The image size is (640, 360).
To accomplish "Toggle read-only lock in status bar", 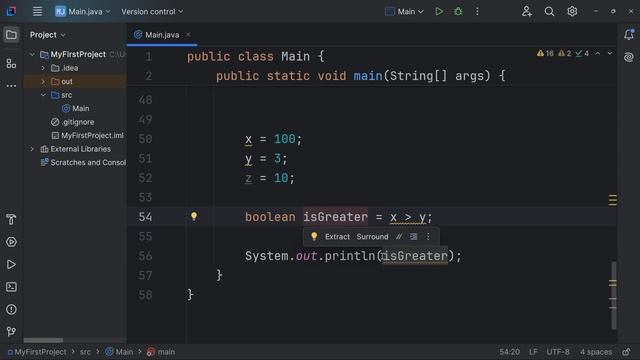I will [626, 352].
